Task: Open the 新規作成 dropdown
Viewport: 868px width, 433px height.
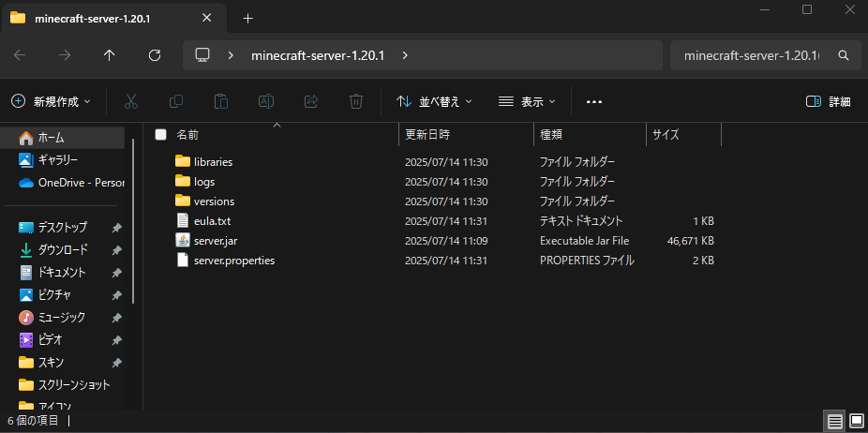Action: click(x=51, y=101)
